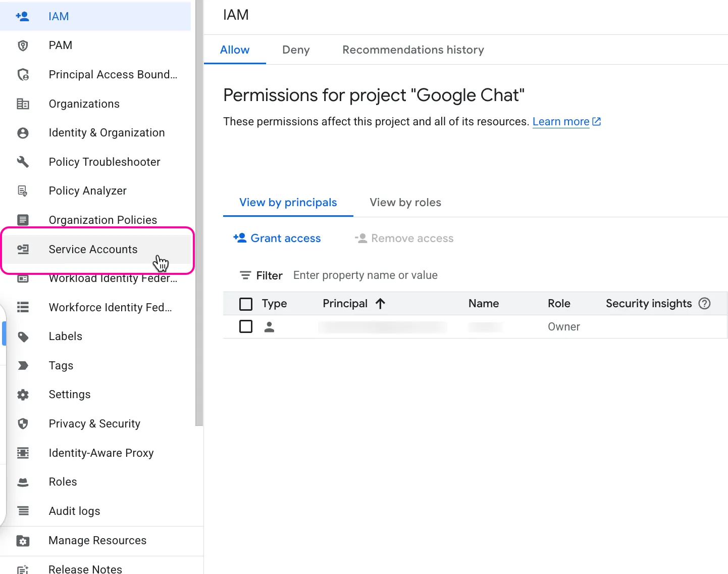Screen dimensions: 728x574
Task: Click the IAM add-person icon in sidebar
Action: coord(23,16)
